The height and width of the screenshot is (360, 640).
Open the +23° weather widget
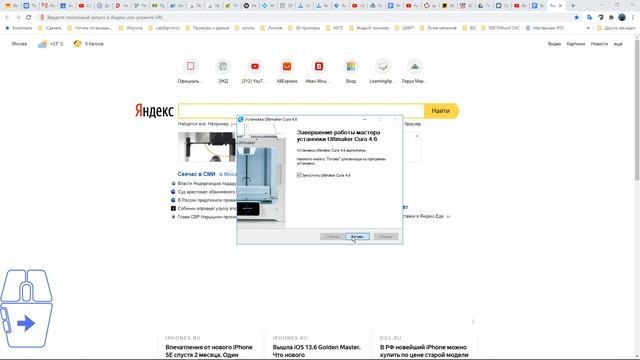[51, 44]
